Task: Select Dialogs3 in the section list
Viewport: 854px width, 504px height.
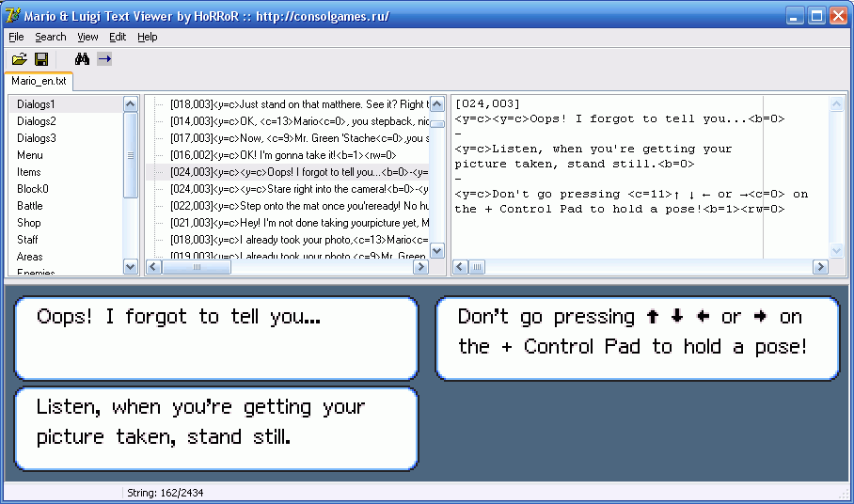Action: 67,137
